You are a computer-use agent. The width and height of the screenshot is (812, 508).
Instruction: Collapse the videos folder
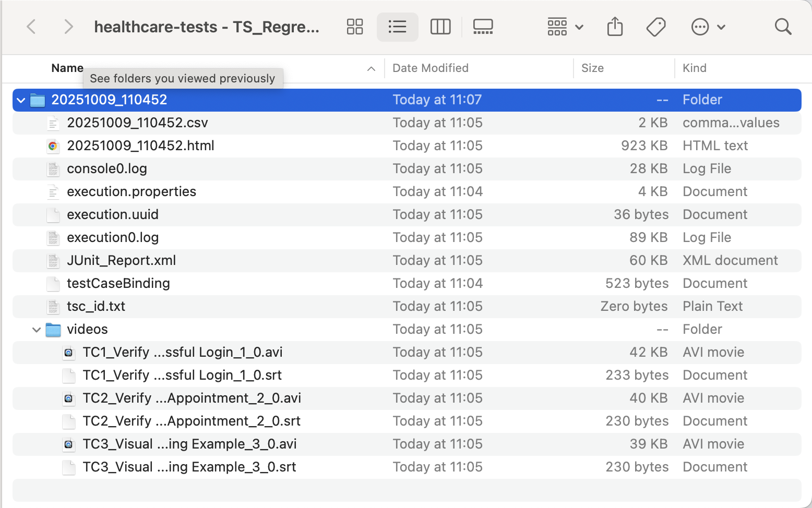click(x=37, y=330)
